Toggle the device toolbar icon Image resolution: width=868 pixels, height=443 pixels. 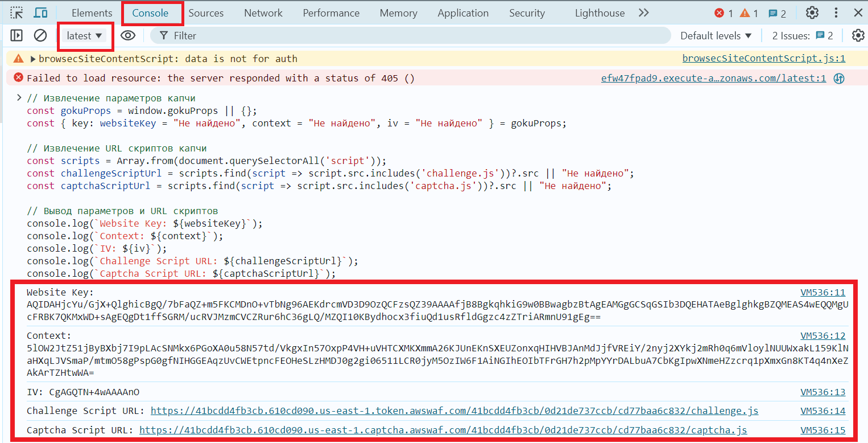40,13
